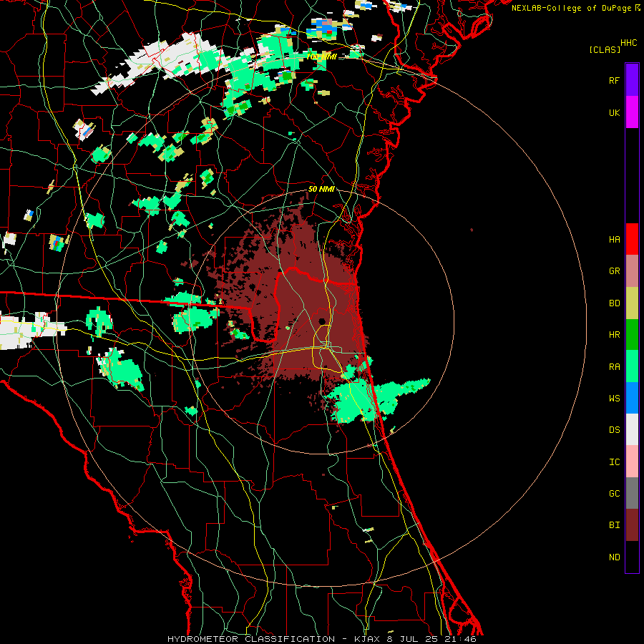Screen dimensions: 644x644
Task: Click the black radar-site dot in the brown echo
Action: click(x=323, y=321)
